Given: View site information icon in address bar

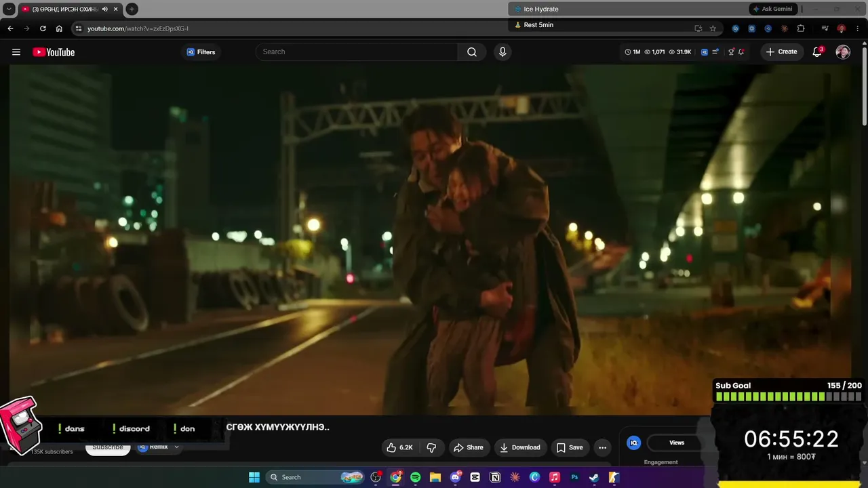Looking at the screenshot, I should [79, 28].
